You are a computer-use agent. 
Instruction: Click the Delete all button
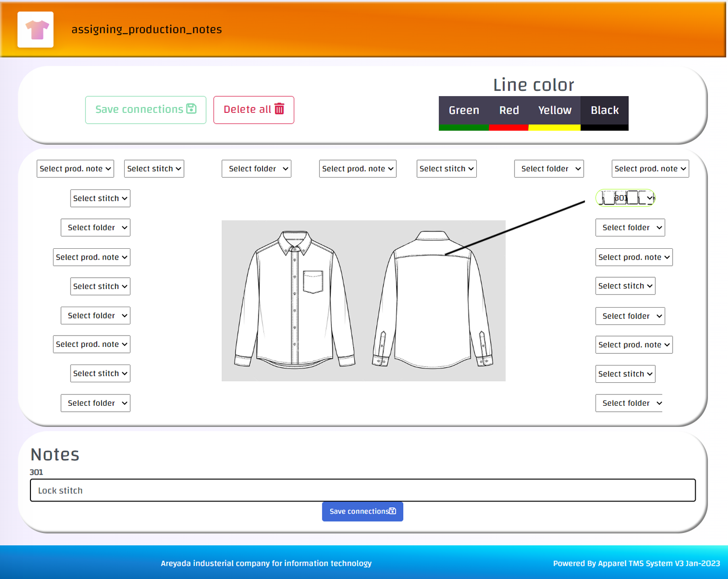(254, 110)
